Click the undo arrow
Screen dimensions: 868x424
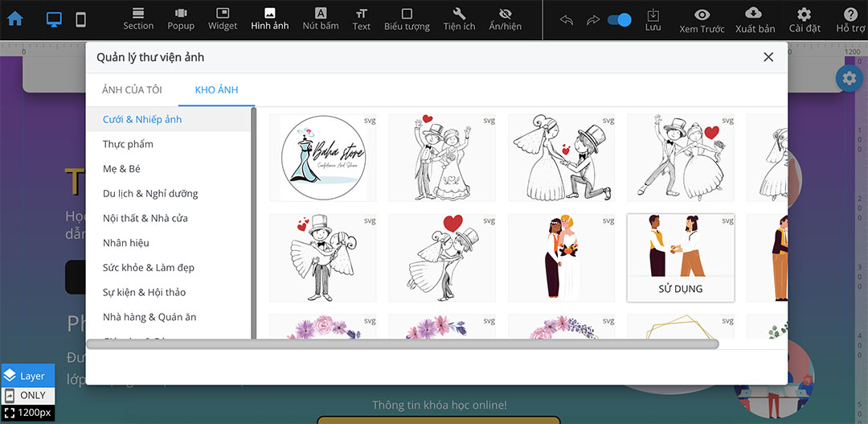pos(567,19)
